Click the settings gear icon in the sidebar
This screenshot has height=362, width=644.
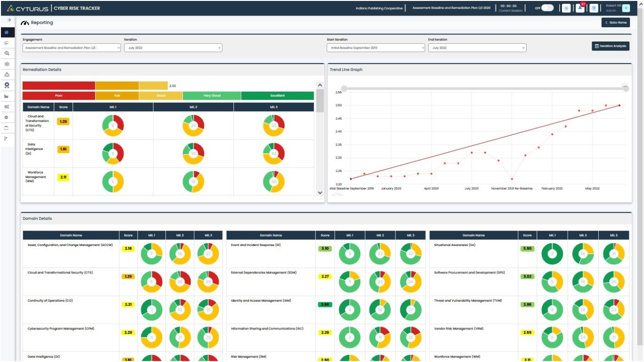[7, 117]
